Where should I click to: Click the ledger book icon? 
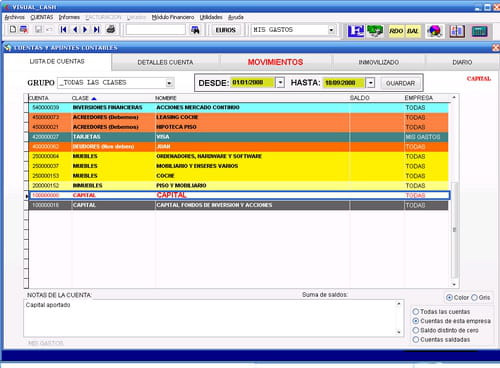(457, 31)
